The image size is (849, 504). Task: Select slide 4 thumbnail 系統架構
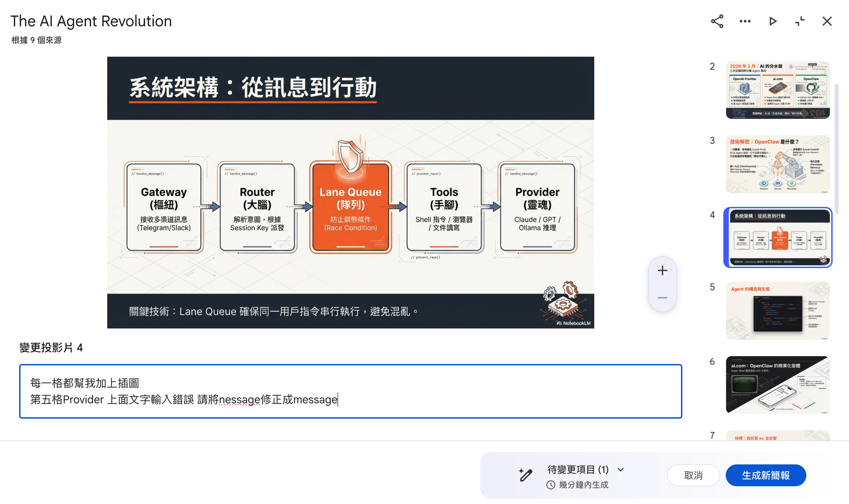click(x=778, y=237)
